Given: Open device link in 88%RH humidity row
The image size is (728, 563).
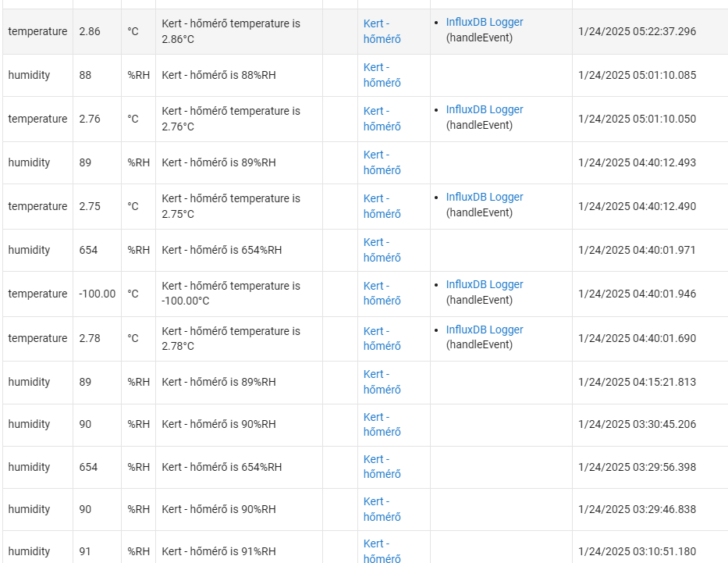Looking at the screenshot, I should pos(382,75).
